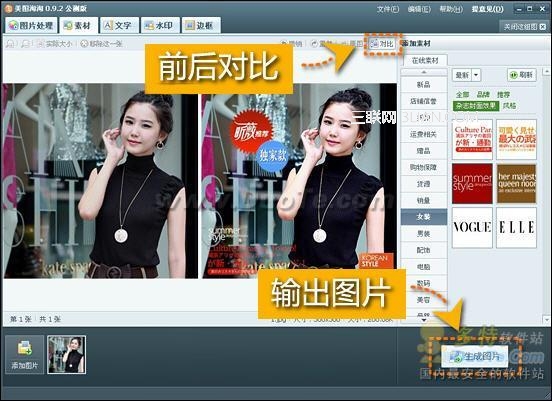Pick the ELLE material thumbnail
The height and width of the screenshot is (401, 552).
516,227
